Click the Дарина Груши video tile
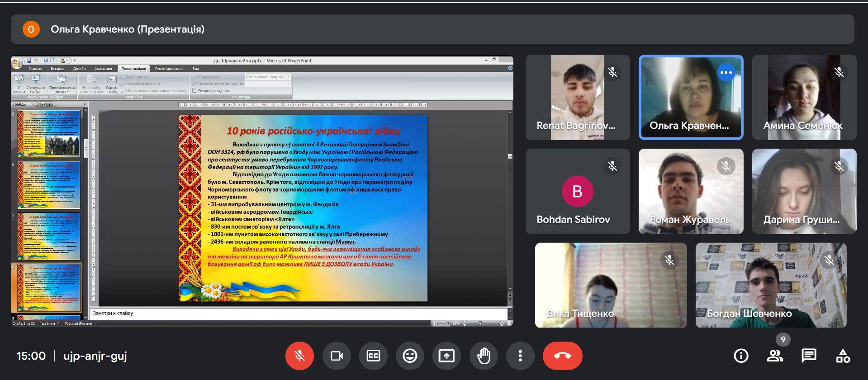This screenshot has width=868, height=380. [804, 191]
